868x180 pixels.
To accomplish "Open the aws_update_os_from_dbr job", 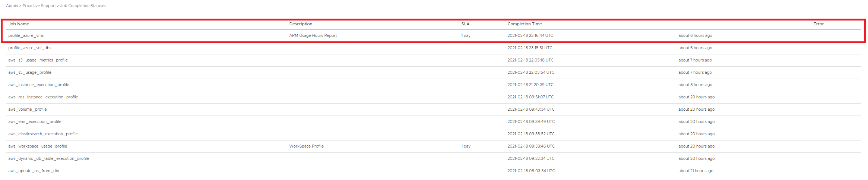I will click(x=34, y=171).
